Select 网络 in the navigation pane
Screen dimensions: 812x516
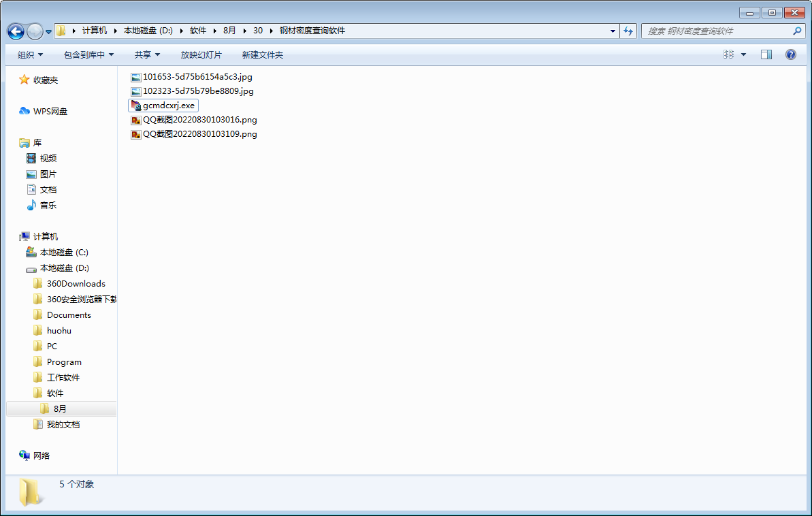(x=42, y=456)
